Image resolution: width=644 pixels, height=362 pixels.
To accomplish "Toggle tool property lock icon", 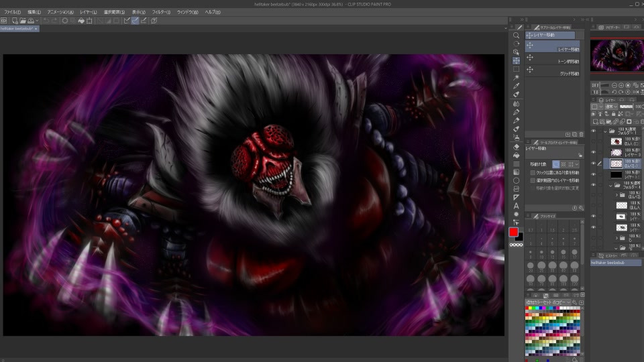I will click(580, 155).
